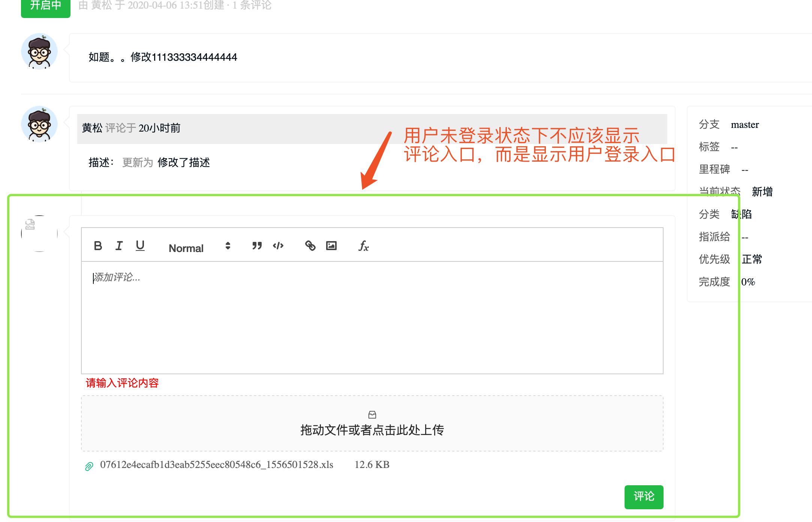This screenshot has width=812, height=522.
Task: Click the issue description text 如题
Action: [x=163, y=57]
